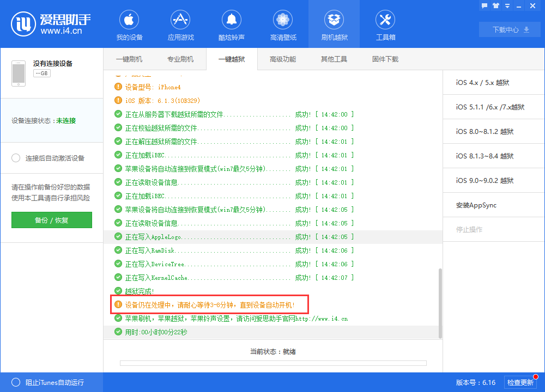Open 我的设备 (My Device) section
The image size is (545, 392).
pyautogui.click(x=129, y=25)
